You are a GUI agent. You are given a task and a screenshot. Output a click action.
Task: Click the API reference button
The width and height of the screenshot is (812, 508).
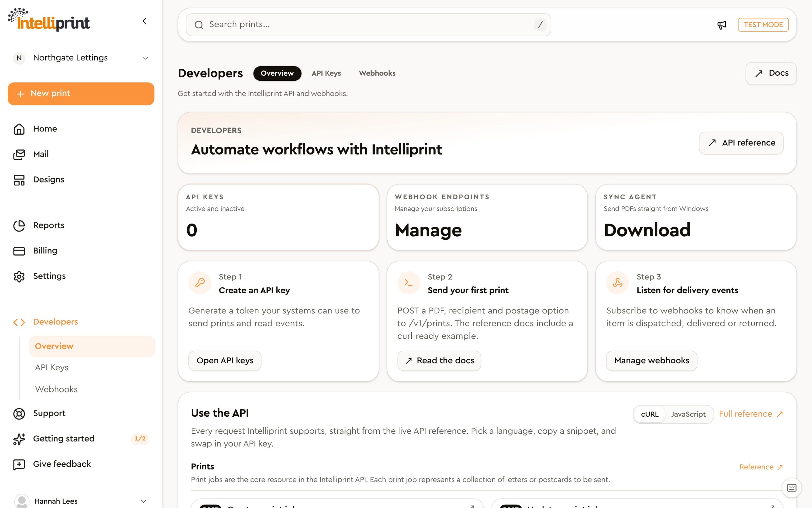pos(741,143)
